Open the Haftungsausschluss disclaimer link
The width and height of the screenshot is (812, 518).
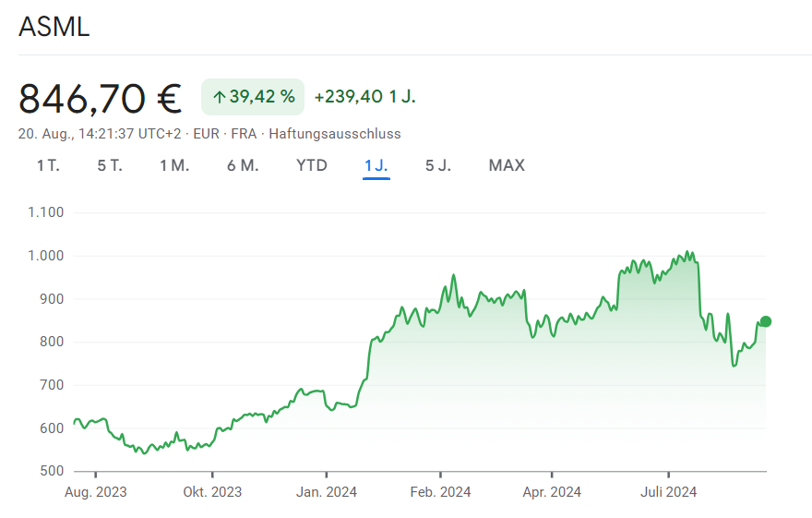pos(335,134)
